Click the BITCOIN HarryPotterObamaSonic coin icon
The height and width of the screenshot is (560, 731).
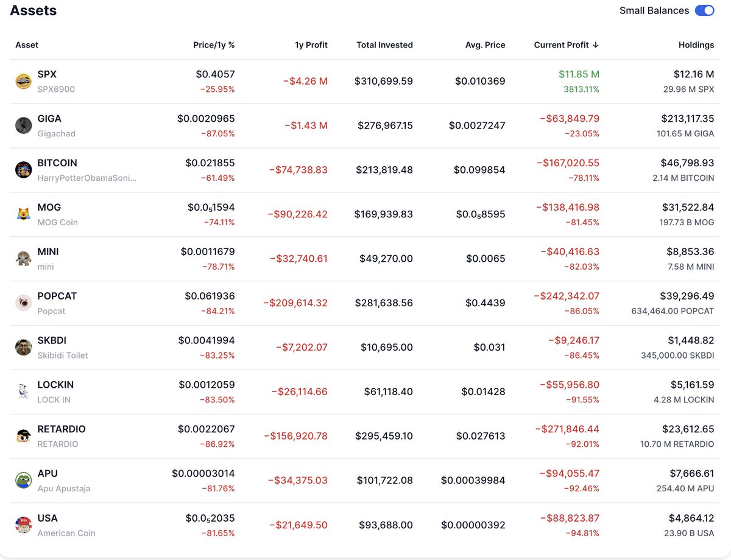point(24,170)
